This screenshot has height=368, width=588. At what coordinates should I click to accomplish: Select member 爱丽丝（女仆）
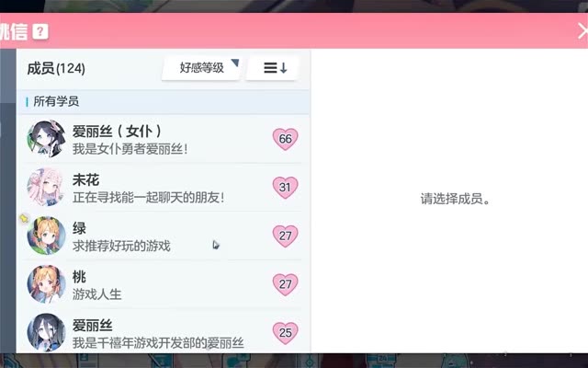tap(163, 139)
